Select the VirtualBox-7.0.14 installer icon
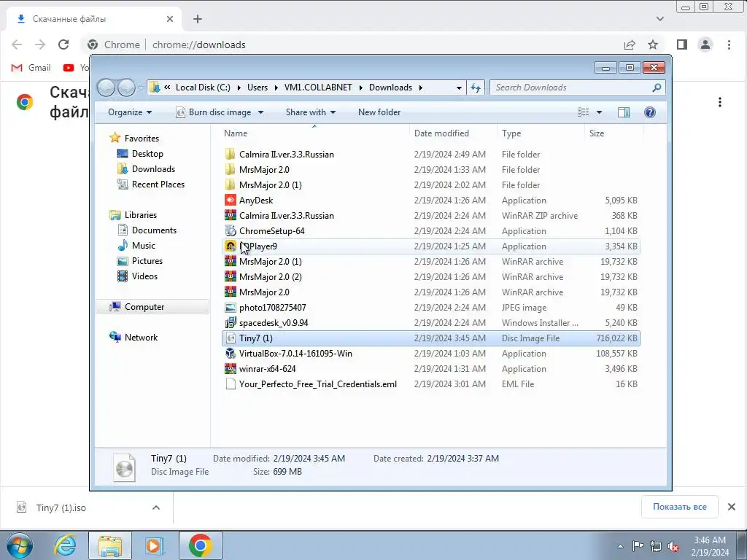Image resolution: width=747 pixels, height=560 pixels. (x=231, y=354)
